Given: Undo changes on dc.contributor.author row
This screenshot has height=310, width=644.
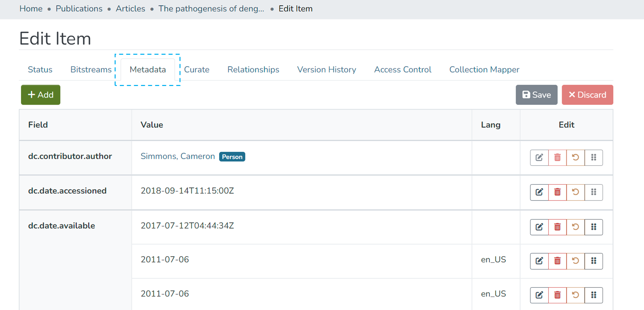Looking at the screenshot, I should point(575,158).
